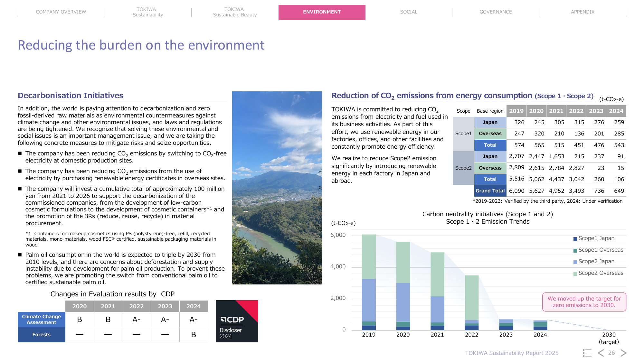Click the page number 26
644x362 pixels.
click(x=611, y=353)
